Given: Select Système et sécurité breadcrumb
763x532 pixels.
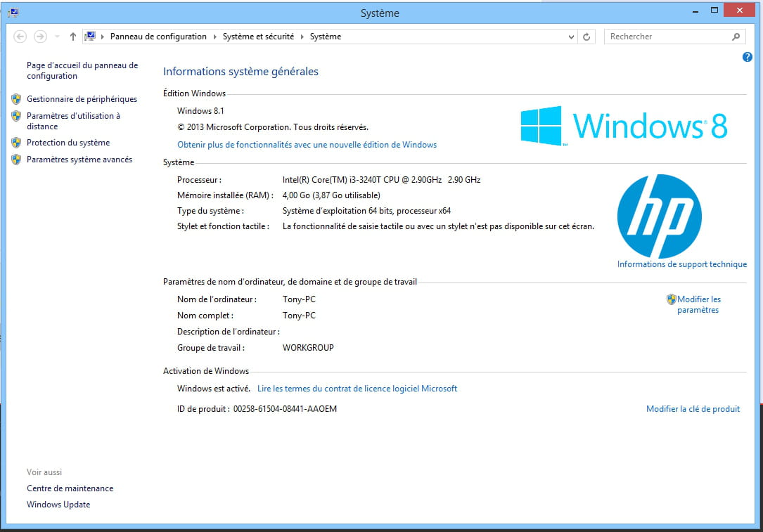Looking at the screenshot, I should (258, 37).
